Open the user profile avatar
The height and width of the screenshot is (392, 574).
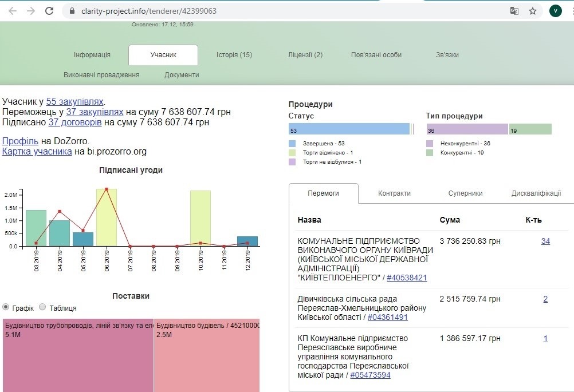[555, 11]
